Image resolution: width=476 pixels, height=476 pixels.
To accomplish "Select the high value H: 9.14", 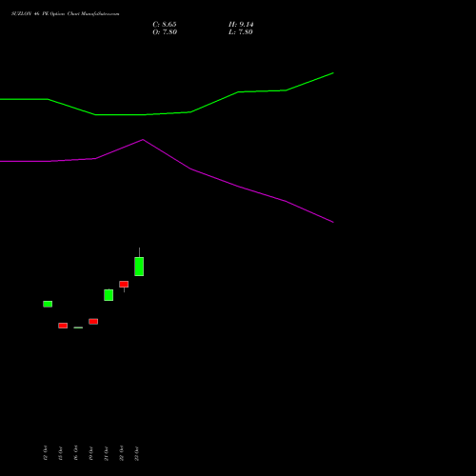I will pos(241,25).
